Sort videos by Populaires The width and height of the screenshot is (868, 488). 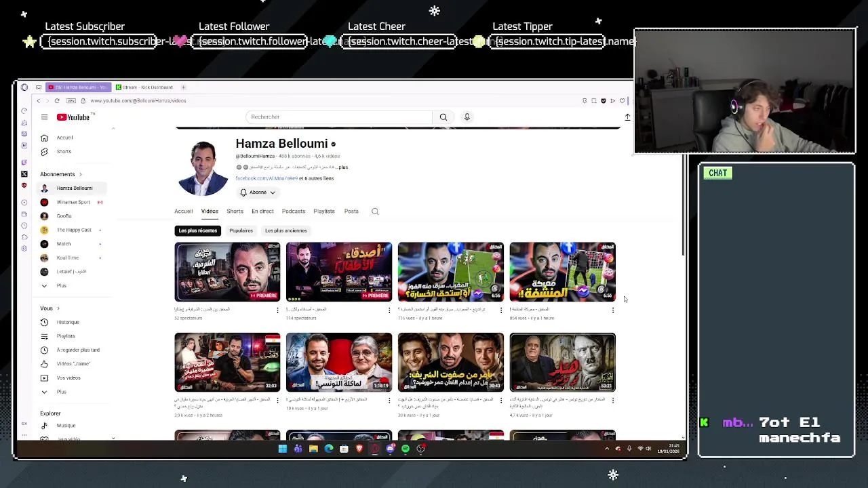(241, 230)
